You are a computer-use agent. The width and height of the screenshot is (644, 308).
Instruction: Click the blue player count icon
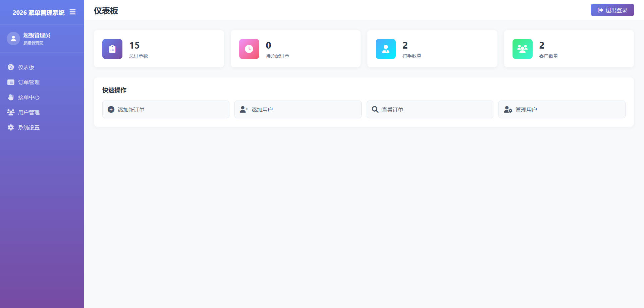click(385, 49)
